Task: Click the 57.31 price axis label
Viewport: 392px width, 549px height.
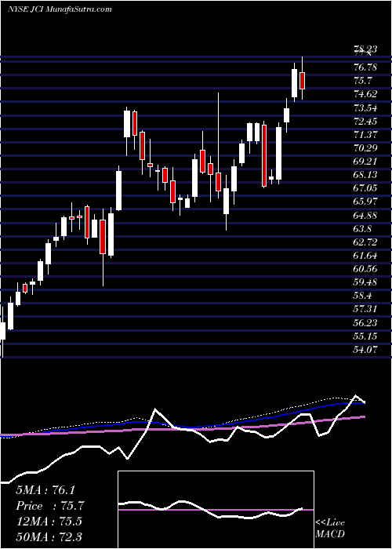Action: pos(365,310)
